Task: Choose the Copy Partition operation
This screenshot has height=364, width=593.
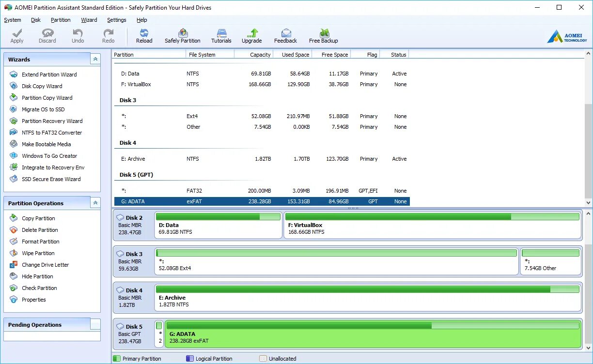Action: (38, 218)
